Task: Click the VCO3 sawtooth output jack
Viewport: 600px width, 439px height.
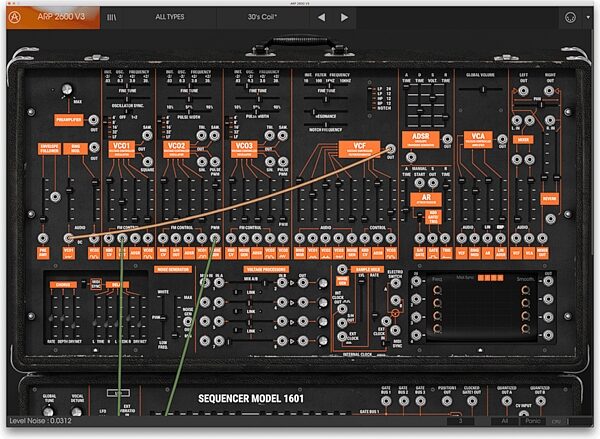Action: [283, 135]
